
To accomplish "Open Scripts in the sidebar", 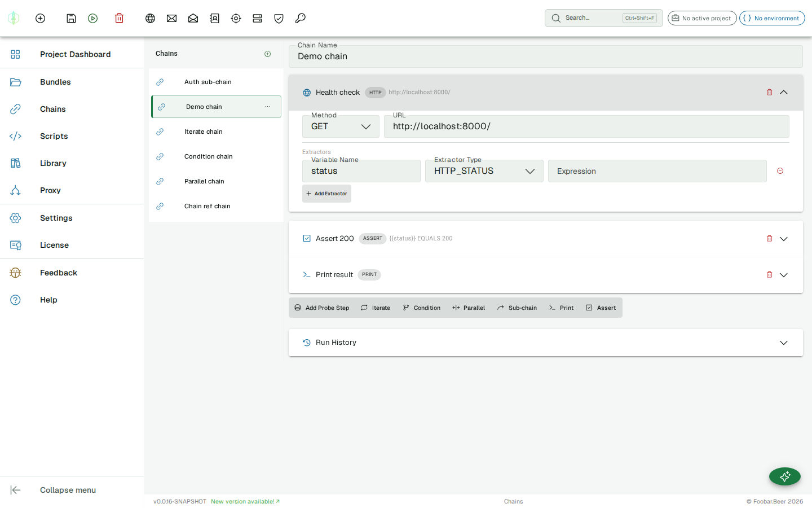I will click(x=72, y=136).
